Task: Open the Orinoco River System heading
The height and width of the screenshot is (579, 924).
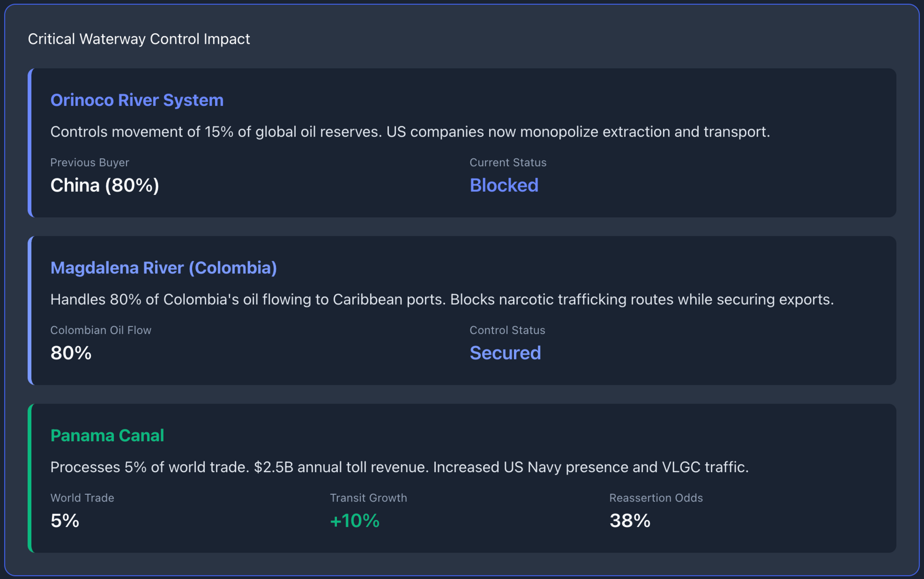Action: point(137,100)
